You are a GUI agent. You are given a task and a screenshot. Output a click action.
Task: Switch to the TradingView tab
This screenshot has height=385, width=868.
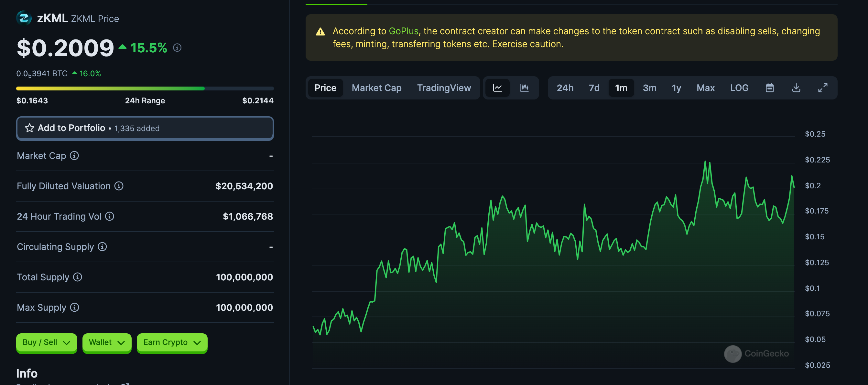(x=444, y=88)
